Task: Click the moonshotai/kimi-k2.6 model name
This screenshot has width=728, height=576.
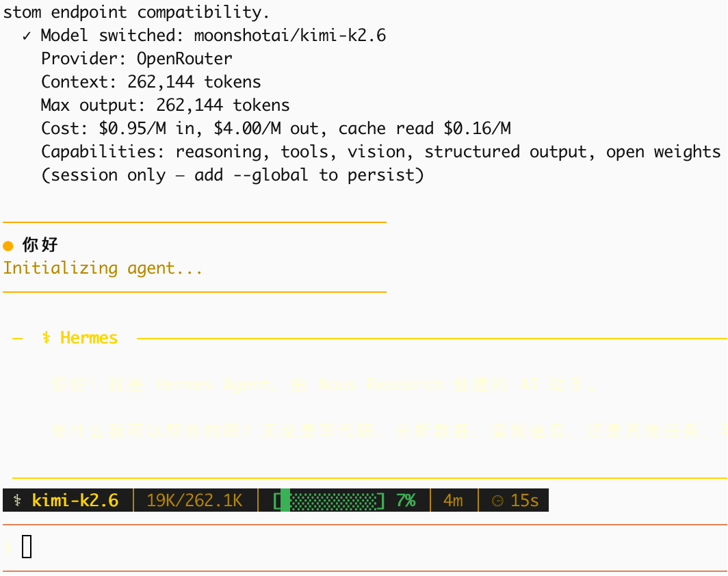Action: [x=289, y=36]
